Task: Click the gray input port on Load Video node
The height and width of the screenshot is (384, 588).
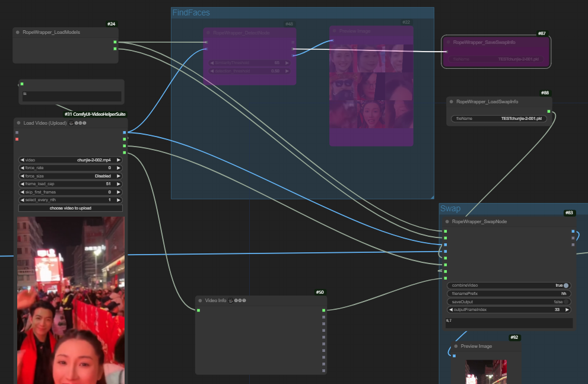Action: pos(17,132)
